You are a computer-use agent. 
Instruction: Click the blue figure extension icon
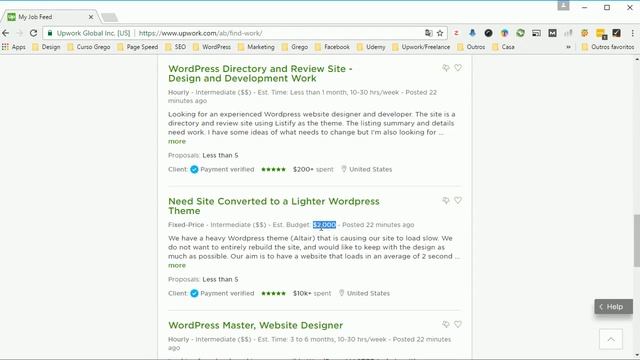click(x=472, y=33)
